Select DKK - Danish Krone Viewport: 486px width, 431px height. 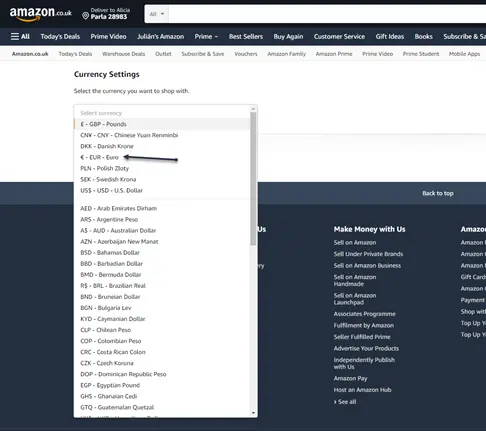coord(162,146)
